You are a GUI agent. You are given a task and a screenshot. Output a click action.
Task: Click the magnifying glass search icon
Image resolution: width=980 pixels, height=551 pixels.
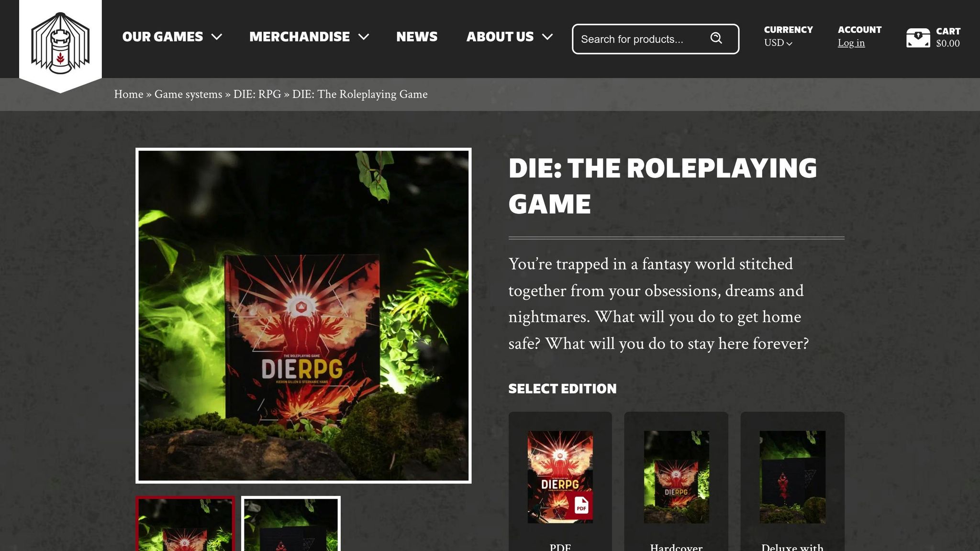pyautogui.click(x=716, y=38)
